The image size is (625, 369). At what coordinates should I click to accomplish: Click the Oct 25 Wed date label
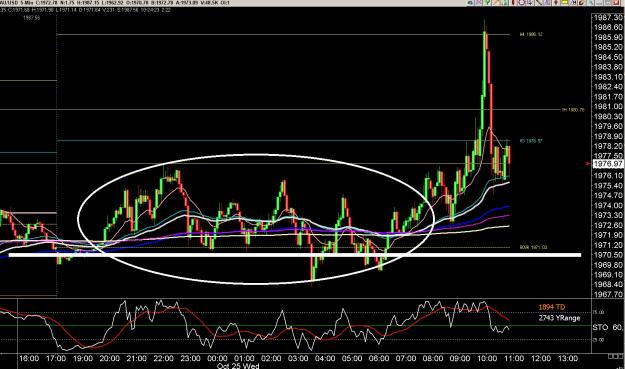click(238, 366)
